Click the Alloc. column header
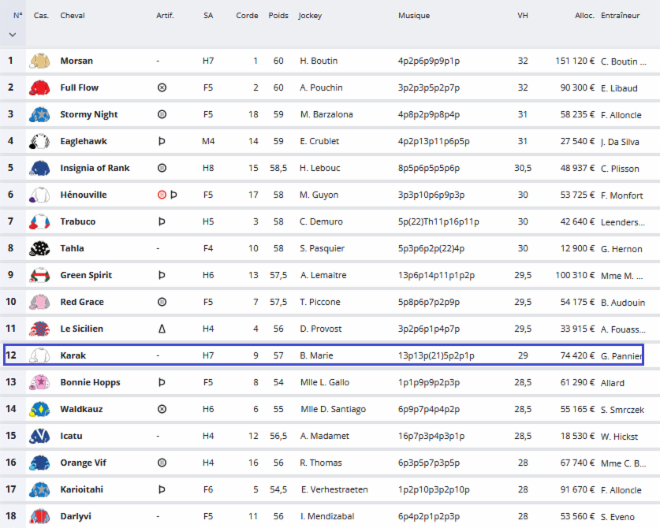Viewport: 660px width, 528px height. point(584,16)
